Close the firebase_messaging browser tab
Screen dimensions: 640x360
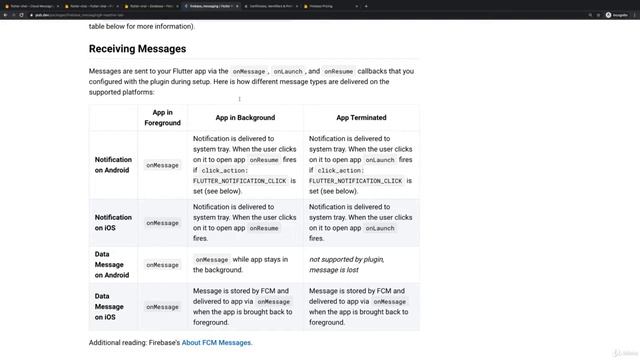pyautogui.click(x=237, y=6)
